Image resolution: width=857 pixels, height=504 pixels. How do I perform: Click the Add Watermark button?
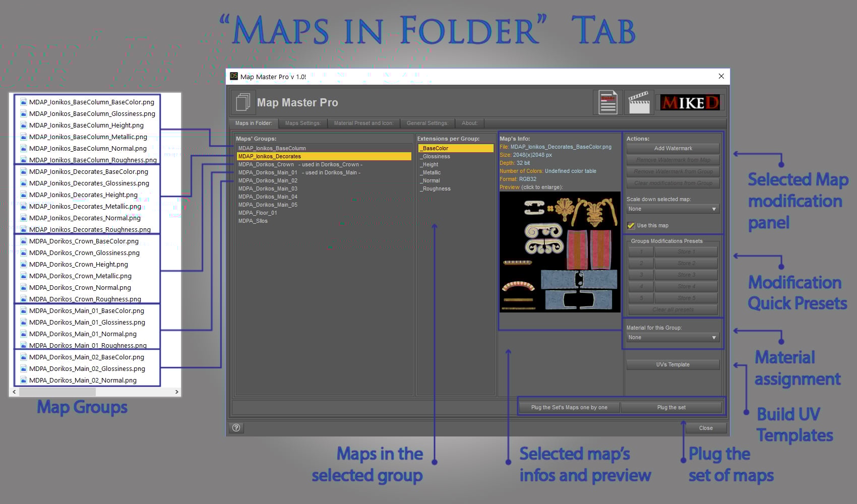tap(672, 148)
